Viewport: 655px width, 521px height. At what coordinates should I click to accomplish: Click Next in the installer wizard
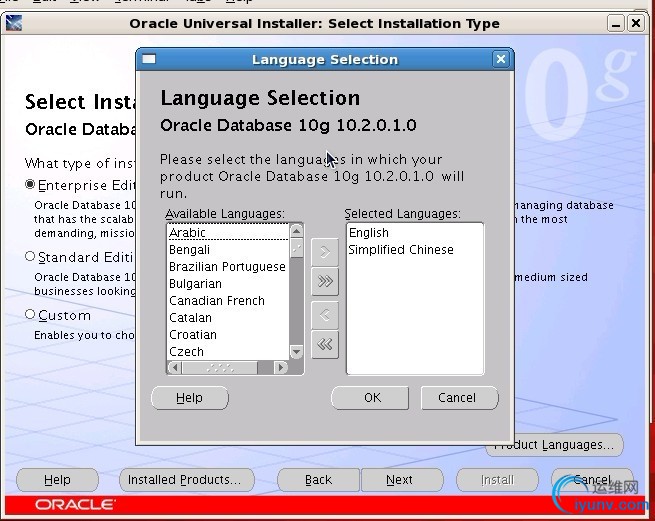[401, 480]
